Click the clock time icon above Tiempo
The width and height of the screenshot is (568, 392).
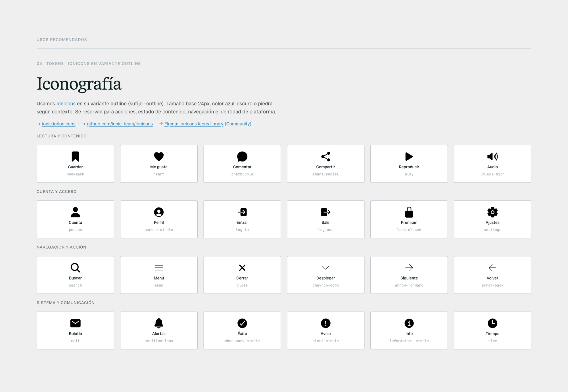point(492,323)
